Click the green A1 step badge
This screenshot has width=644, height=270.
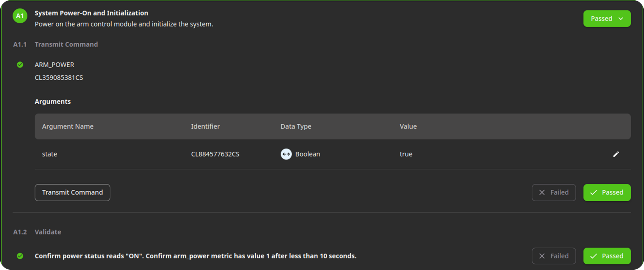pyautogui.click(x=20, y=16)
